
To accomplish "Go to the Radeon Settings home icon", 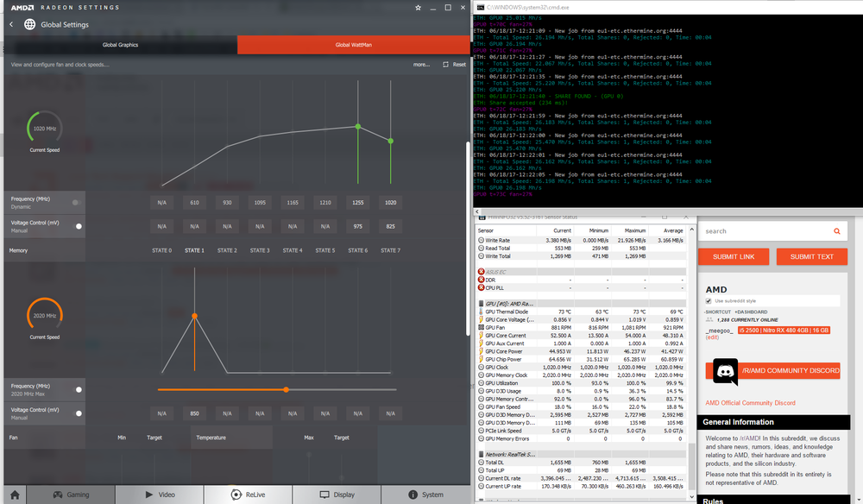I will [x=14, y=495].
